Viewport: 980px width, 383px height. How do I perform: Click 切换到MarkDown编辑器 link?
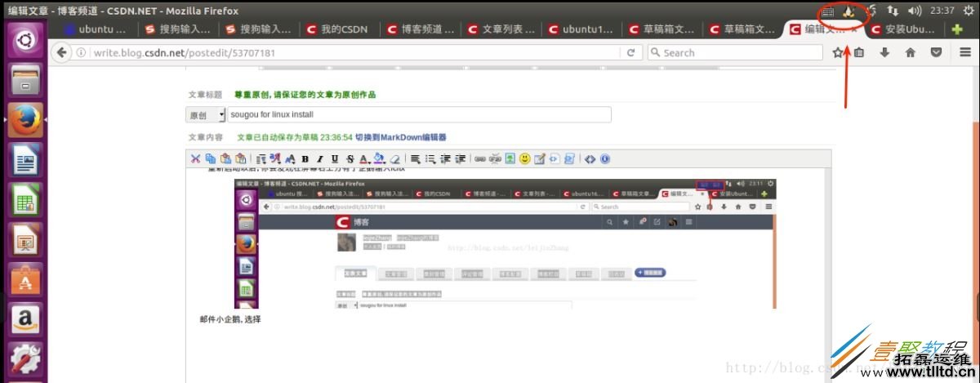click(400, 137)
